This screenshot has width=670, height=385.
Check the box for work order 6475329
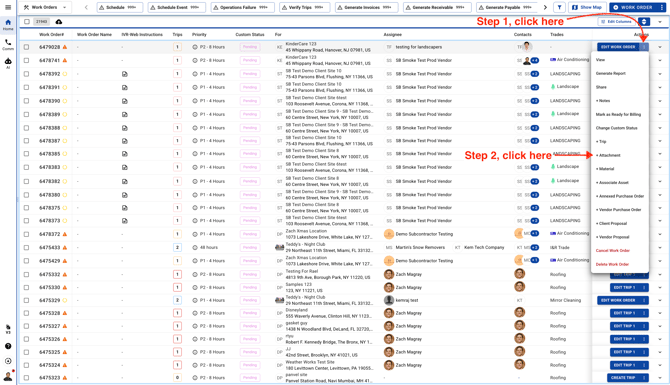point(26,300)
